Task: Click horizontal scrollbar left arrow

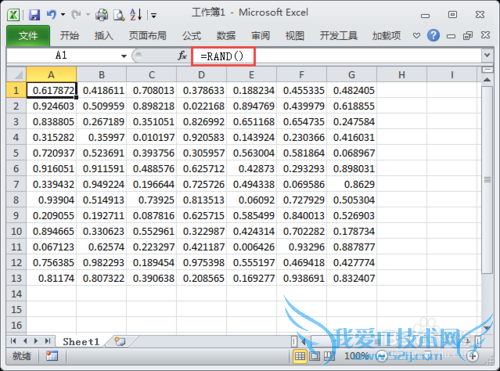Action: click(303, 341)
